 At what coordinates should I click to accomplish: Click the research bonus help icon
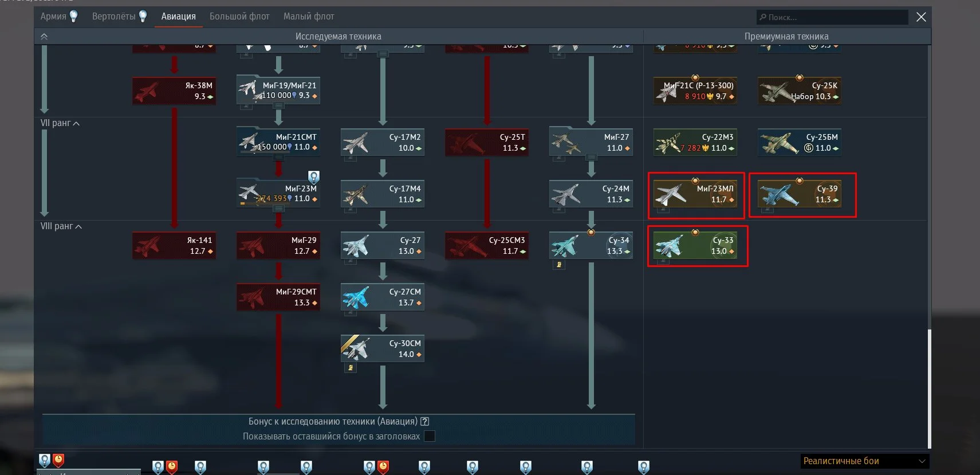424,422
